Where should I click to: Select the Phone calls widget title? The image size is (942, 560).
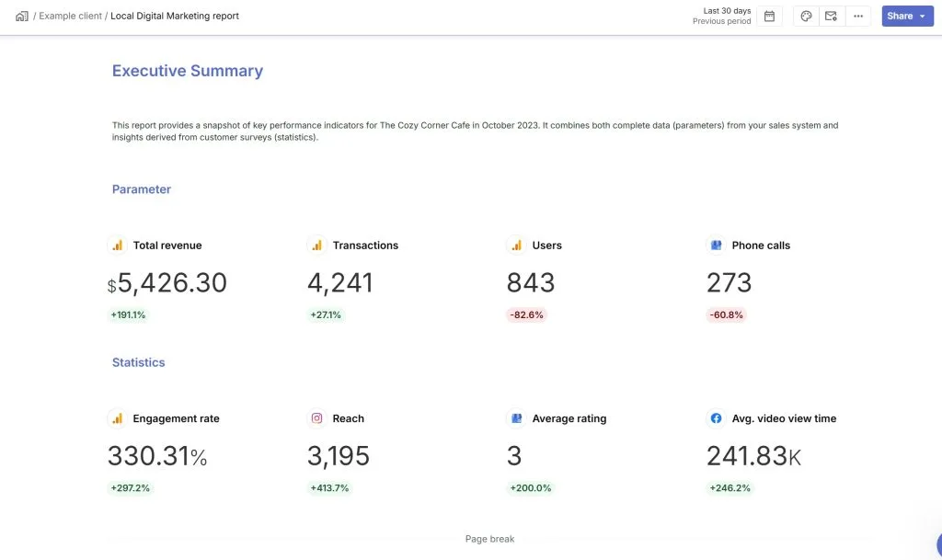pyautogui.click(x=761, y=246)
